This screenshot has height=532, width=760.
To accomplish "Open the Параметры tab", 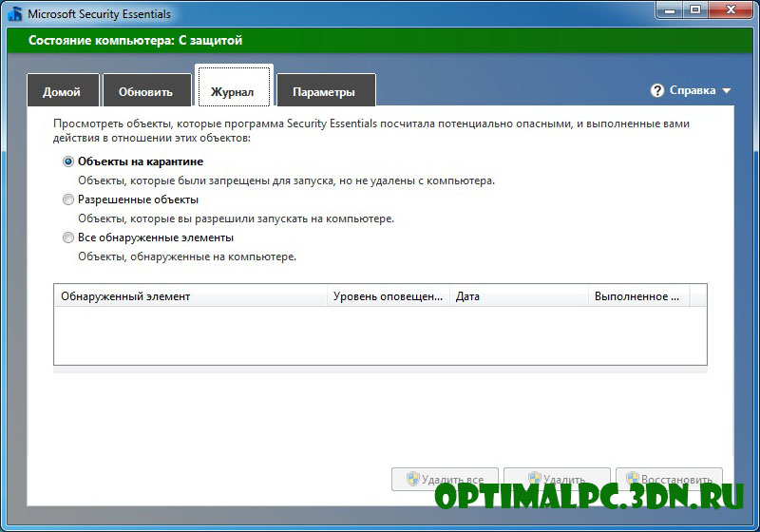I will click(326, 90).
